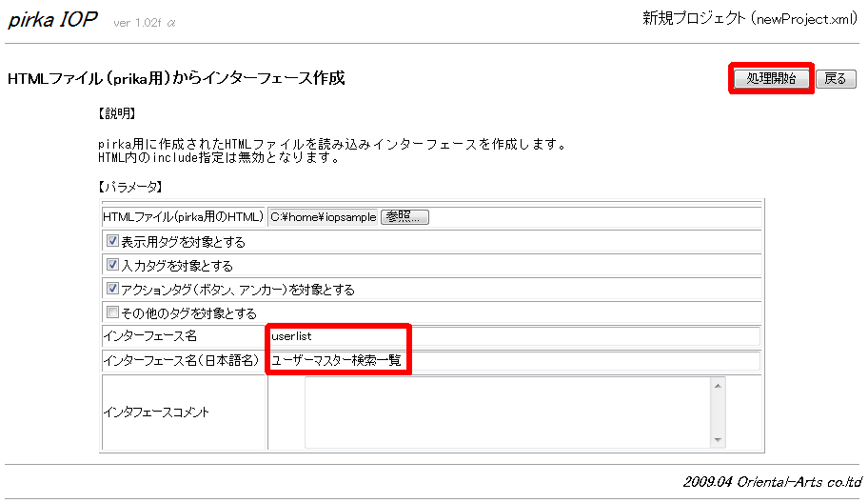Click the 新規プロジェクト (newProject.xml) title
The width and height of the screenshot is (868, 503).
tap(751, 19)
